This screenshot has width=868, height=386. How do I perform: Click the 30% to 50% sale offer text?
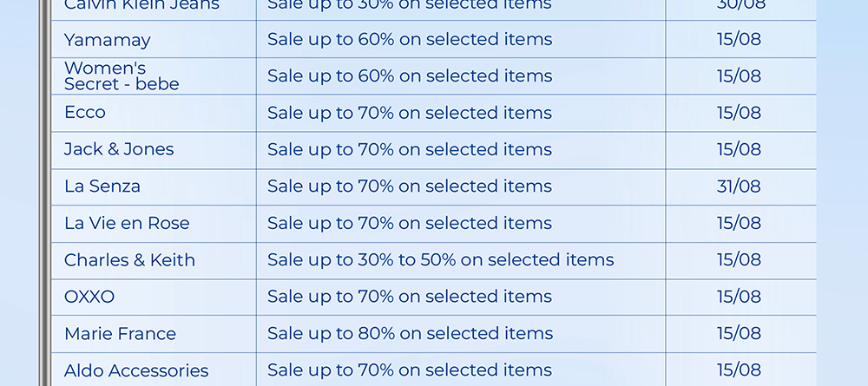pyautogui.click(x=440, y=260)
